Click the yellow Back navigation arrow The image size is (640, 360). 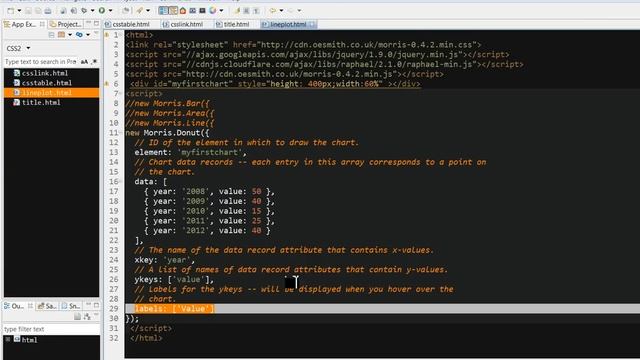273,10
